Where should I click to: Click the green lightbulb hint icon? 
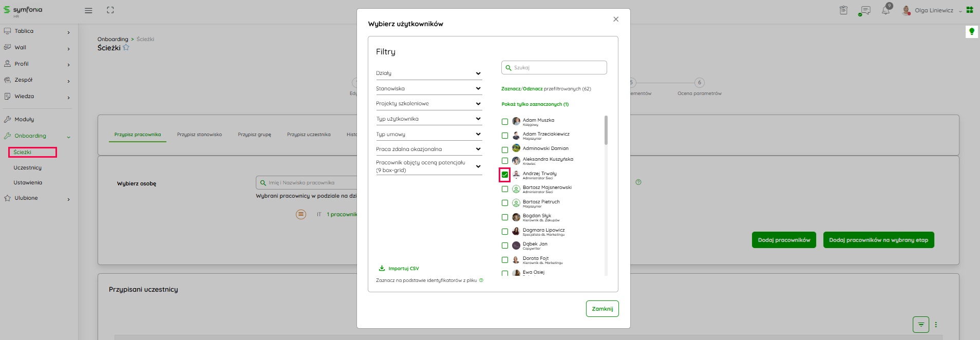(971, 32)
